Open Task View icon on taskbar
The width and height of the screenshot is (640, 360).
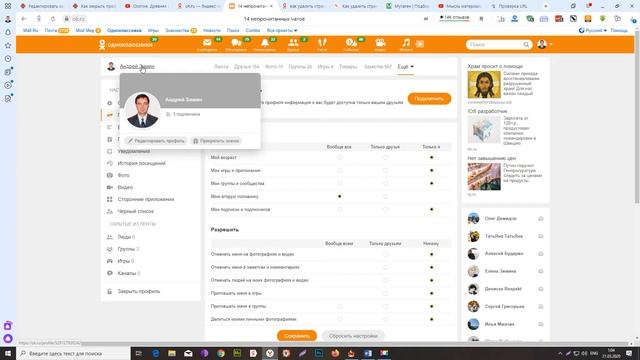pyautogui.click(x=138, y=353)
